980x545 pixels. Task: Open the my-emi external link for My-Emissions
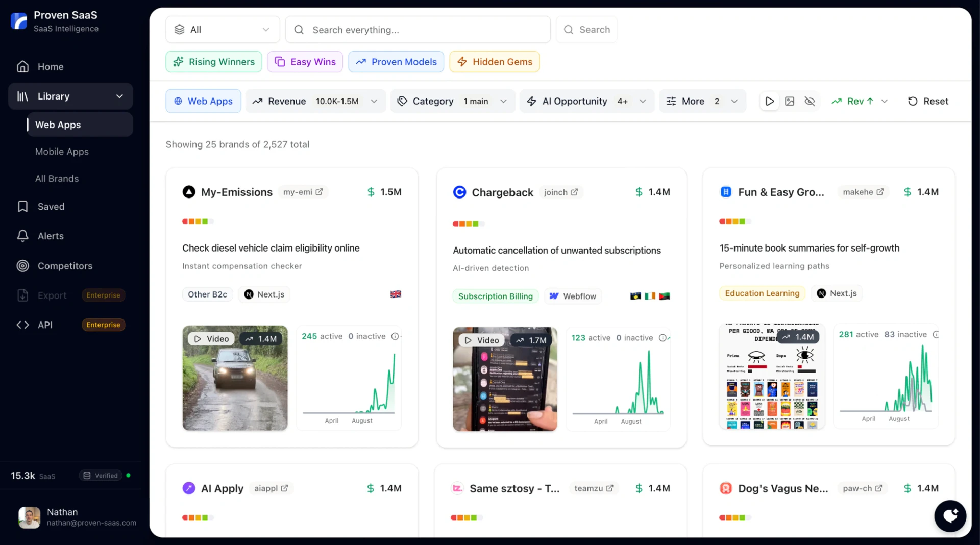coord(303,192)
